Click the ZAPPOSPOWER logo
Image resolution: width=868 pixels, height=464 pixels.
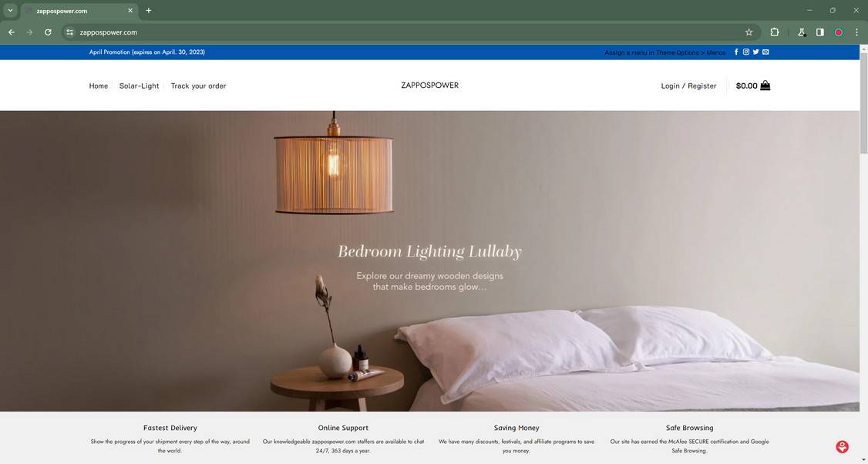pos(430,86)
